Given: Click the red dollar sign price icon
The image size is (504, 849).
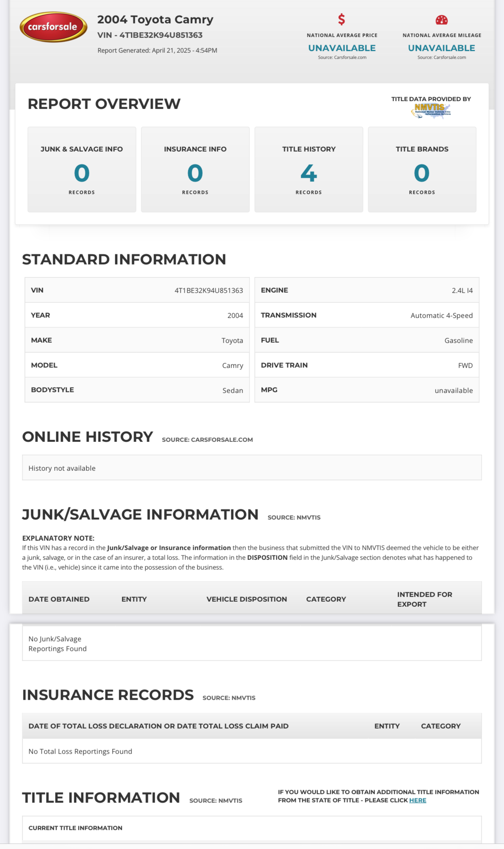Looking at the screenshot, I should coord(341,19).
